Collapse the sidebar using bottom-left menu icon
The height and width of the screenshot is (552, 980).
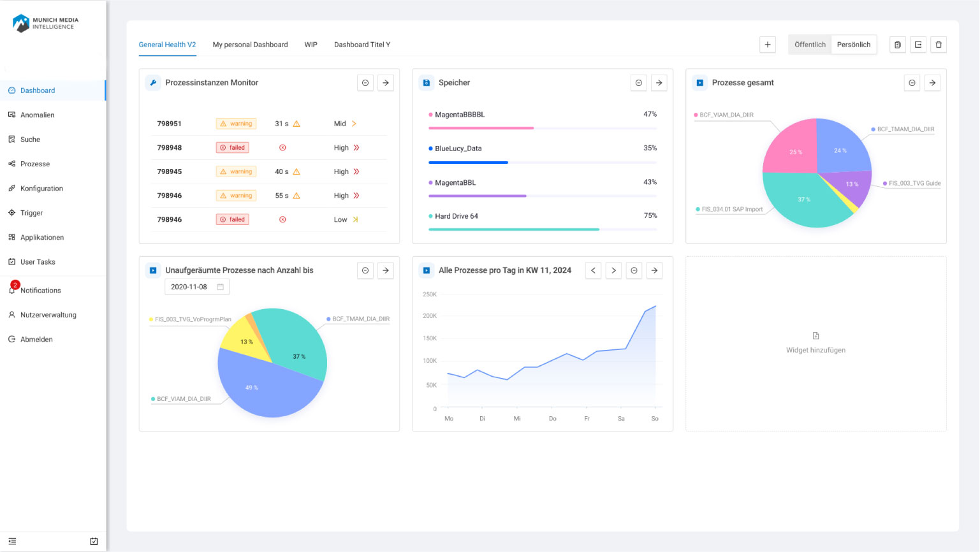[12, 541]
